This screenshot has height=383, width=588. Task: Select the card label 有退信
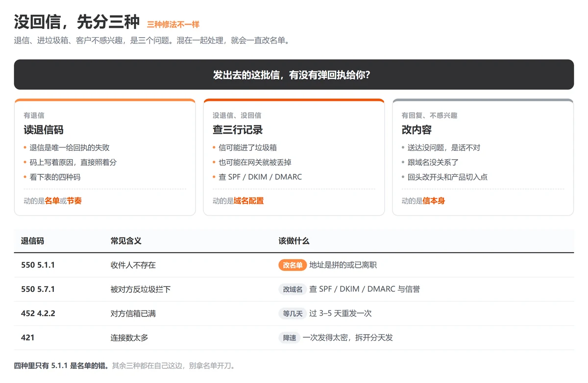tap(34, 116)
